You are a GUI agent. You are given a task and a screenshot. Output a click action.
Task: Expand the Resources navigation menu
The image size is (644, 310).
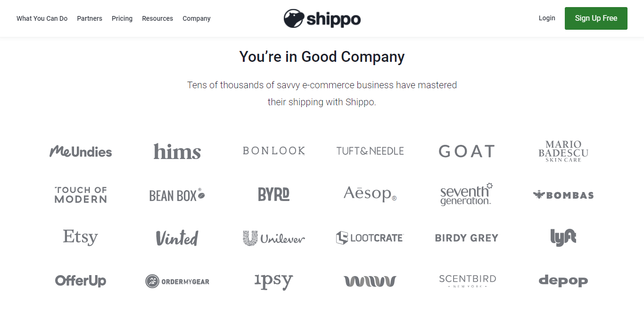coord(157,18)
